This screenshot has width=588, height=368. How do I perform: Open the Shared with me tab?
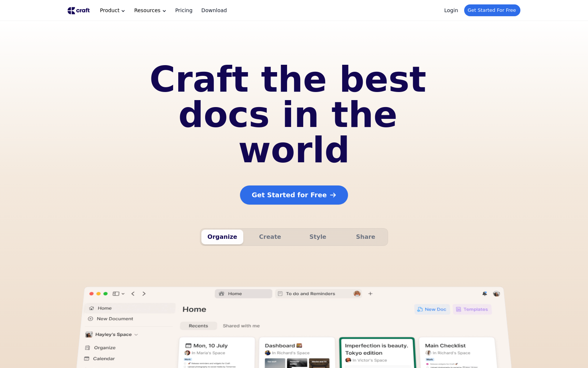pos(241,326)
